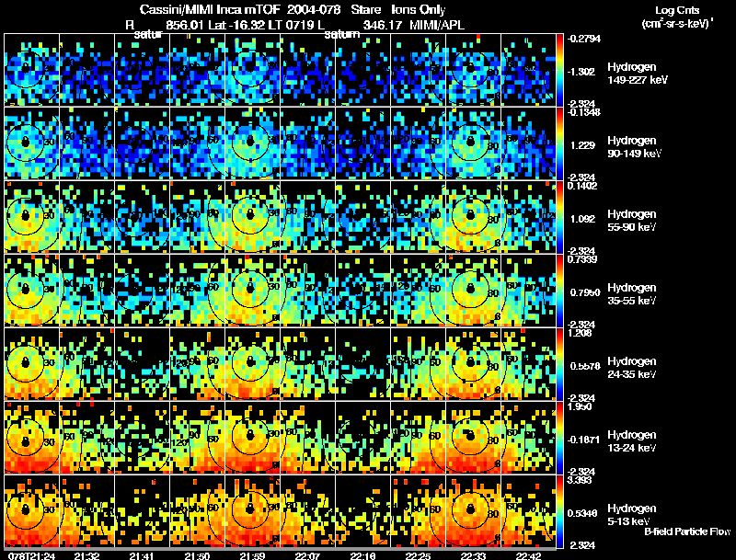Click the latitude text 'Lat -16.32'
This screenshot has width=736, height=560.
(236, 25)
